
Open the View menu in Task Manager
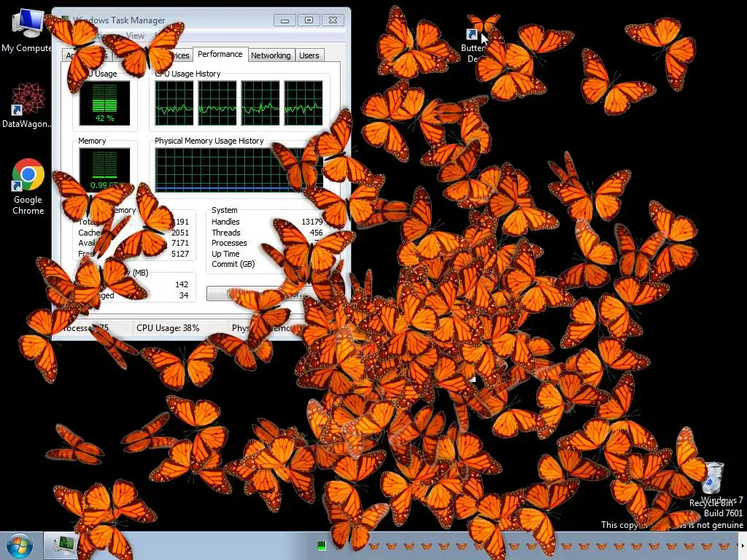pyautogui.click(x=135, y=35)
